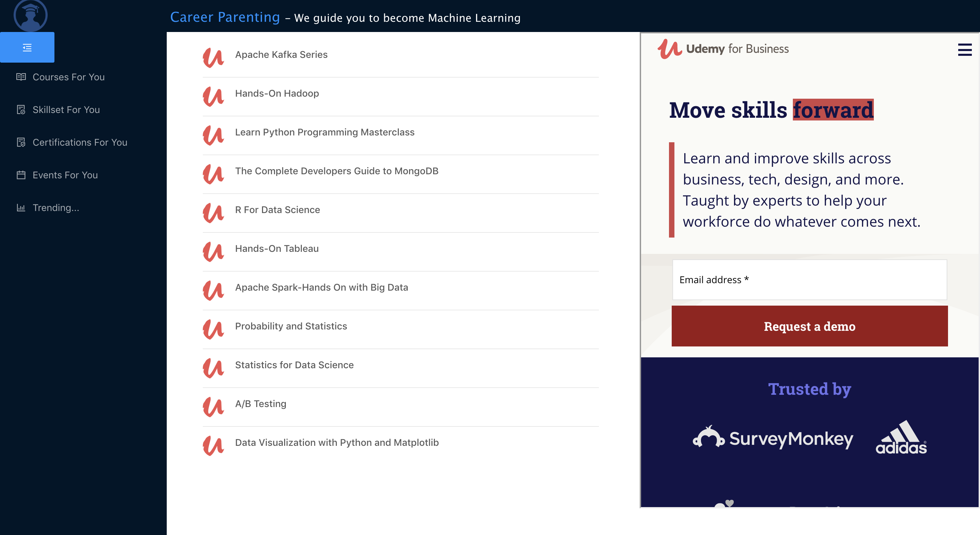Open Data Visualization with Python and Matplotlib
Screen dimensions: 980x535
[x=337, y=442]
